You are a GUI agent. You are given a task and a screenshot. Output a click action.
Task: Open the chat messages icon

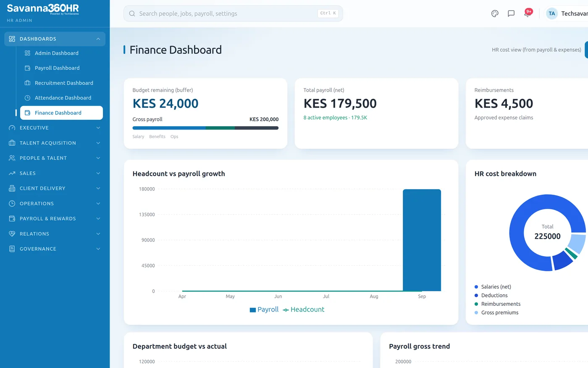point(511,13)
